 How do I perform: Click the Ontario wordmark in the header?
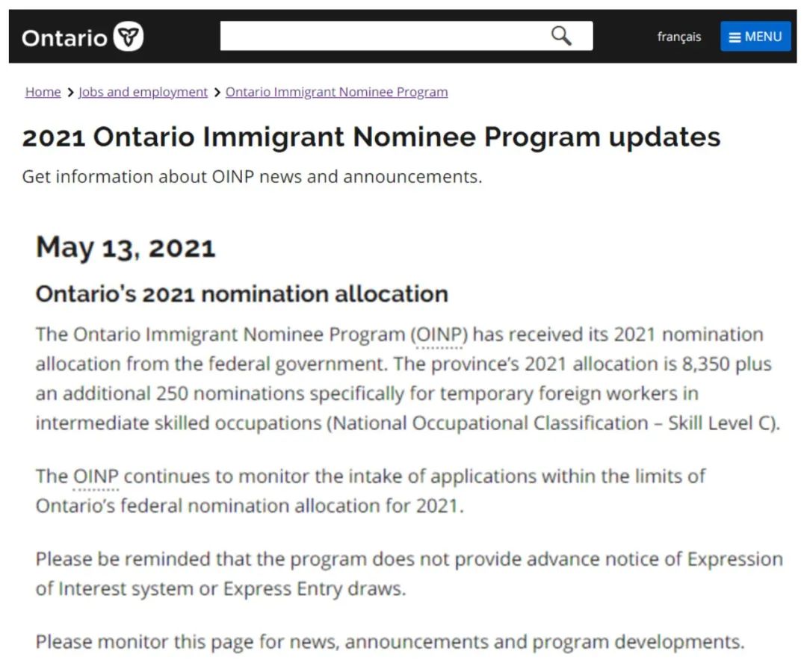64,38
